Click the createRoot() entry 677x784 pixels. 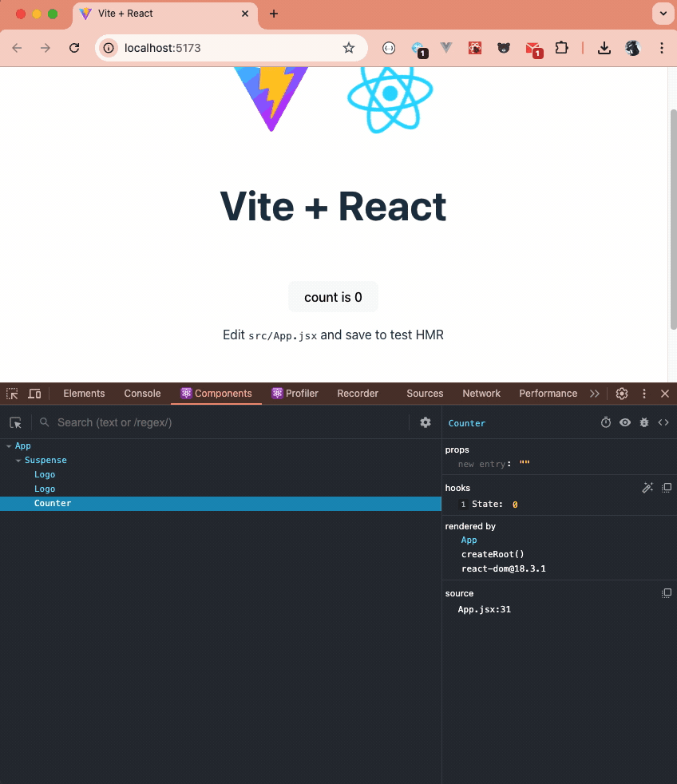493,554
